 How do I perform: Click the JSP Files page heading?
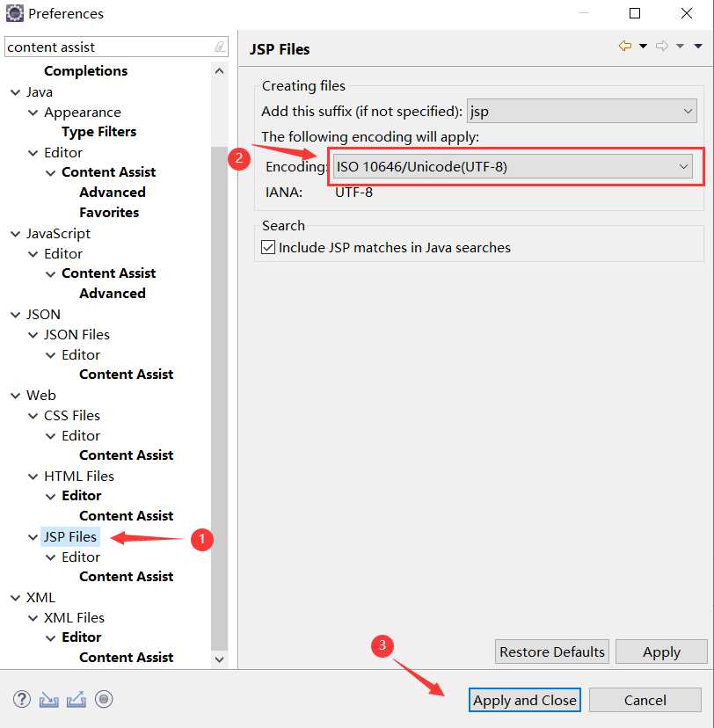[280, 49]
